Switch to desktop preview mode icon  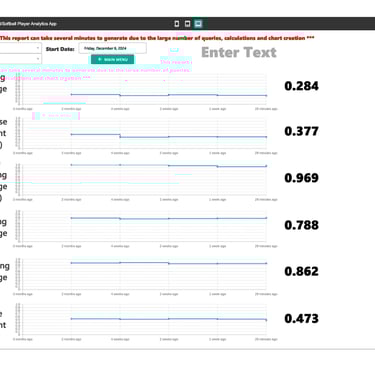(x=198, y=24)
